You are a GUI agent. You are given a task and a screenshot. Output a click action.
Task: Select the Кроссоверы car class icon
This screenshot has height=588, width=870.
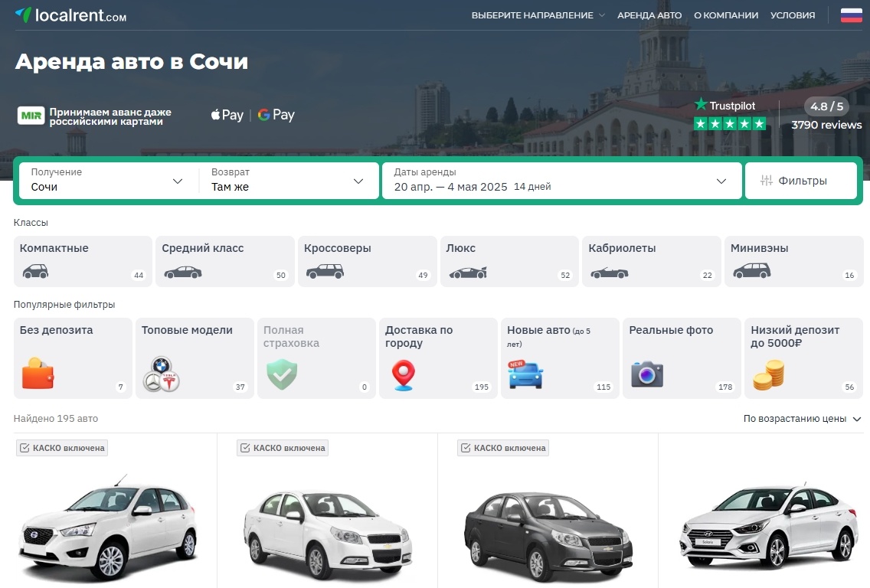coord(325,269)
